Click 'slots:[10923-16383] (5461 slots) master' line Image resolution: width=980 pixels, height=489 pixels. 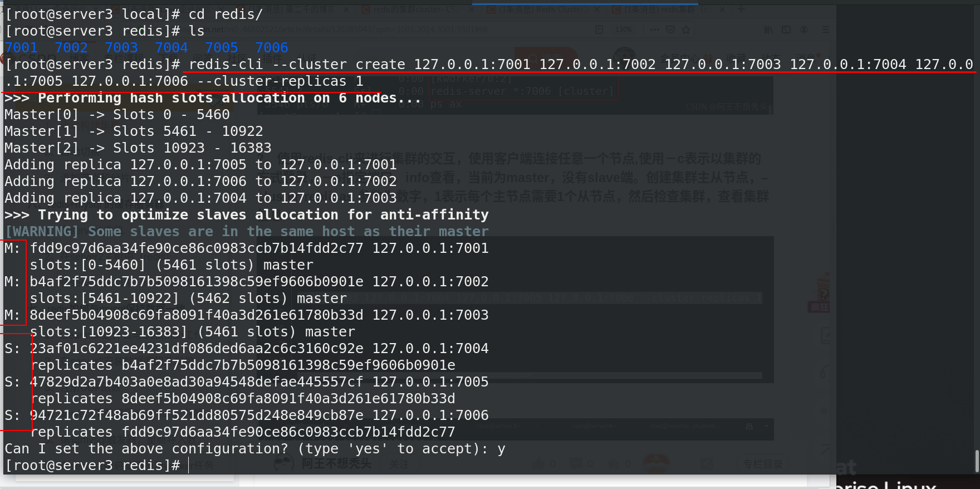(192, 332)
